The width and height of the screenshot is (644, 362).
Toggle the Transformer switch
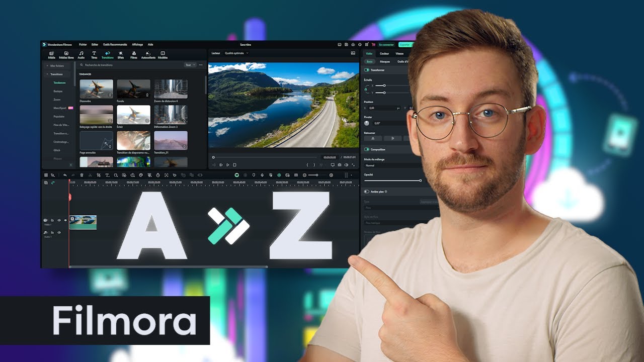367,70
